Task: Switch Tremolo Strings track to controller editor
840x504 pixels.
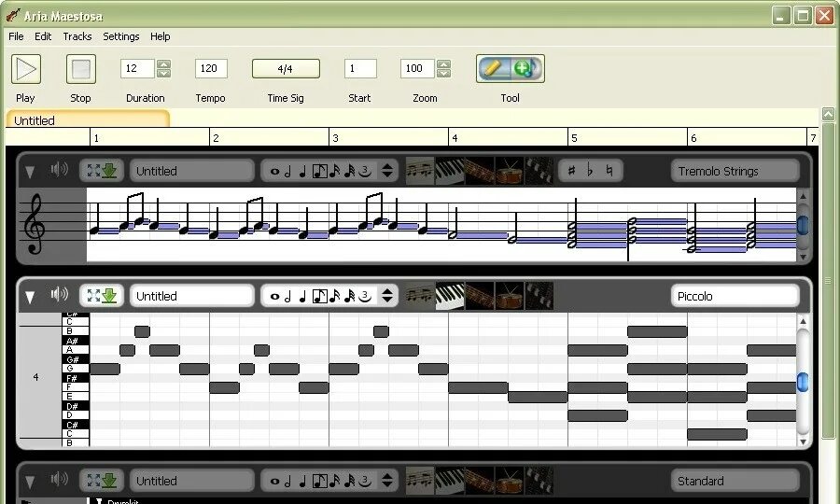Action: (539, 171)
